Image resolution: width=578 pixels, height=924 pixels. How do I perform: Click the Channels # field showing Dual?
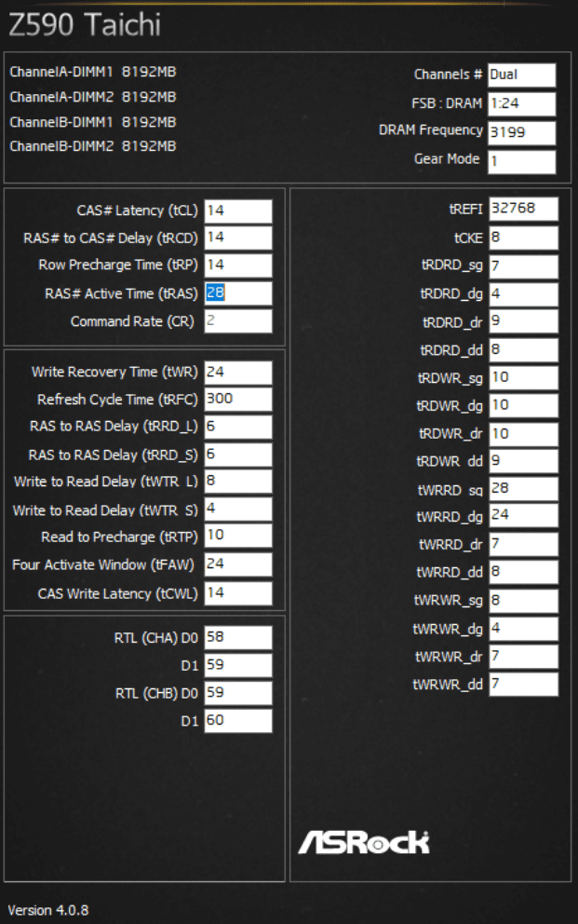point(522,75)
